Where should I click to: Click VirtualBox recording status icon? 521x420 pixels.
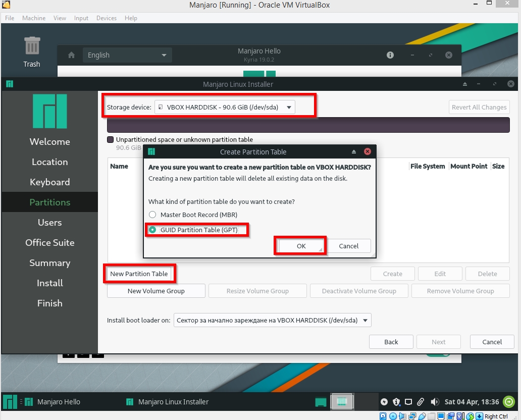click(x=450, y=416)
